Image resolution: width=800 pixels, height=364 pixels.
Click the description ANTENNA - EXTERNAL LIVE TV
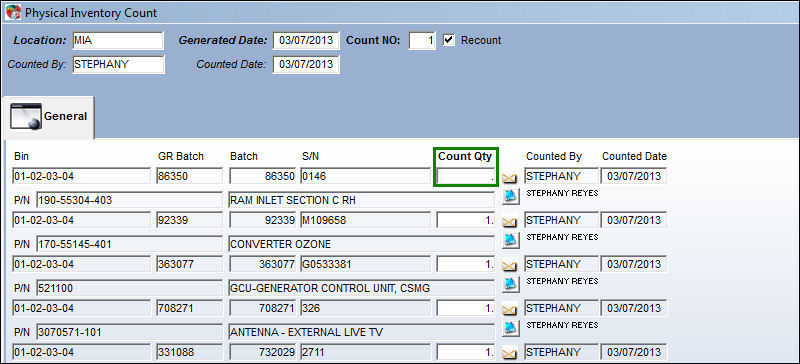click(362, 332)
